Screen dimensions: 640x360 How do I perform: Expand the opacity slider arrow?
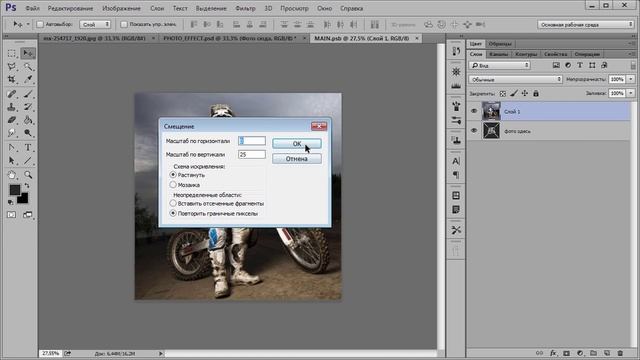coord(631,79)
